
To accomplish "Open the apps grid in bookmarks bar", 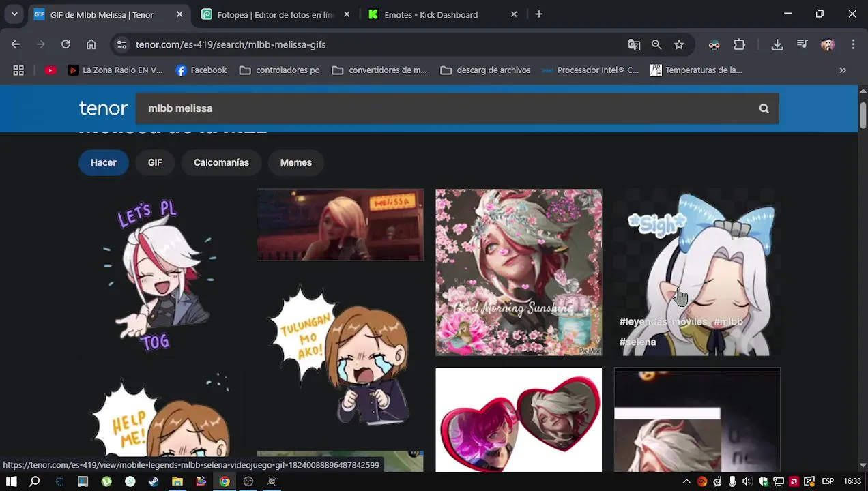I will coord(18,70).
